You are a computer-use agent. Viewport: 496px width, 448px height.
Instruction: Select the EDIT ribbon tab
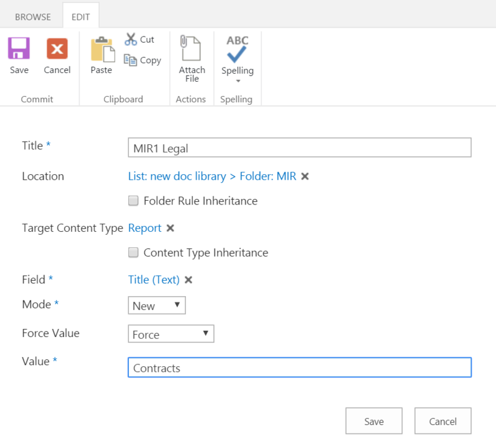81,17
